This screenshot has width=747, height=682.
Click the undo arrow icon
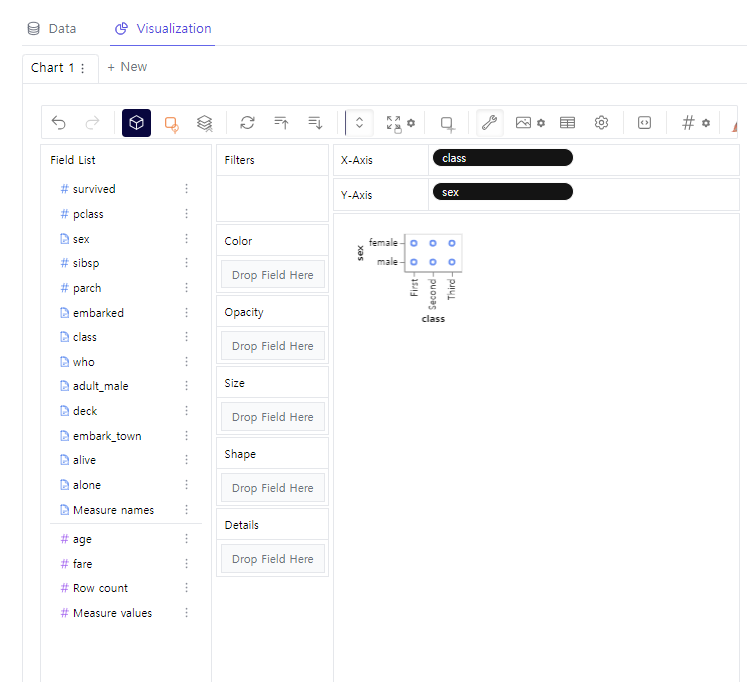coord(59,123)
